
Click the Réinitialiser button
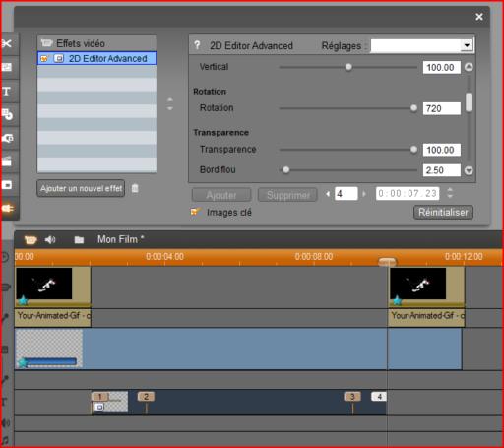click(x=443, y=212)
